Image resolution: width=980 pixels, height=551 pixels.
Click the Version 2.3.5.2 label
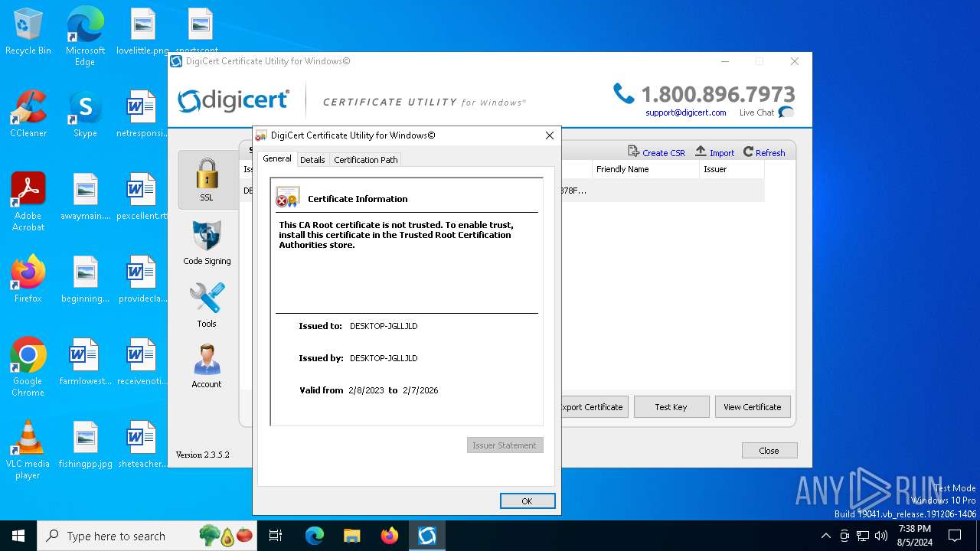(x=203, y=455)
